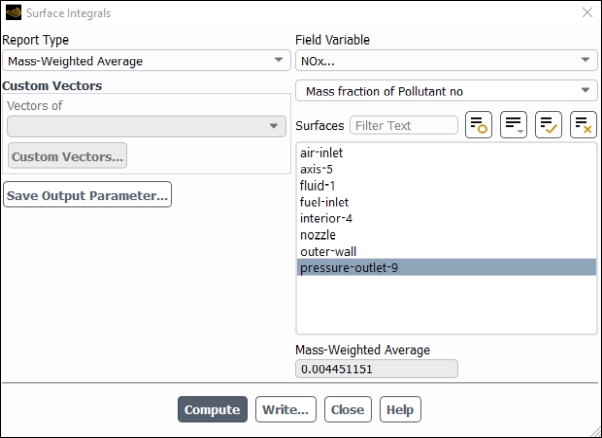Open Mass fraction of Pollutant no dropdown
Image resolution: width=602 pixels, height=438 pixels.
click(446, 91)
